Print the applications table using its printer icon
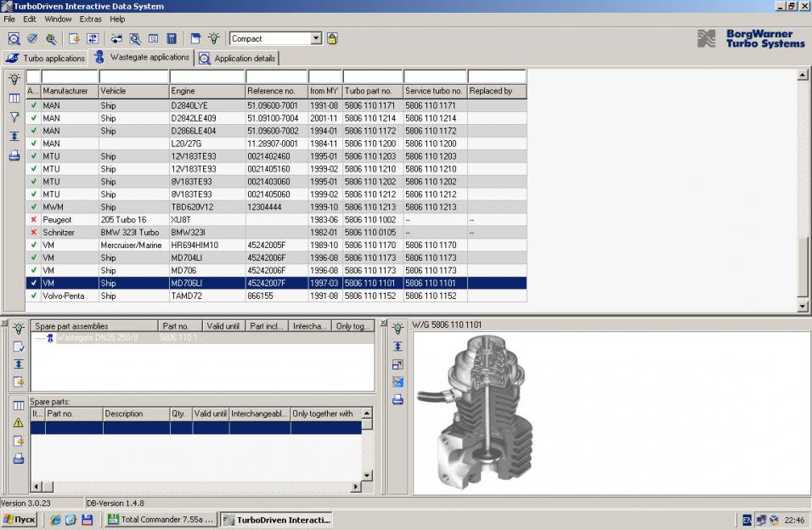 coord(14,155)
